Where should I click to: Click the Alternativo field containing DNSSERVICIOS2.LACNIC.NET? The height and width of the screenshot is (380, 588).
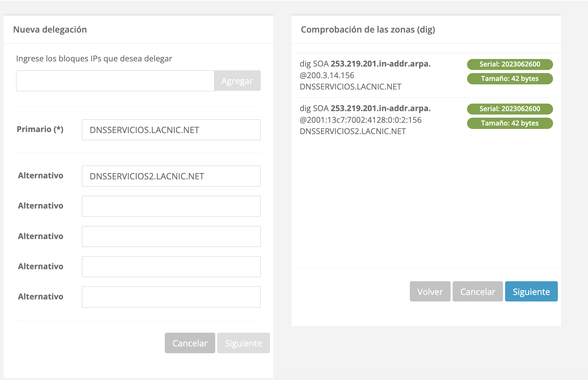coord(171,176)
